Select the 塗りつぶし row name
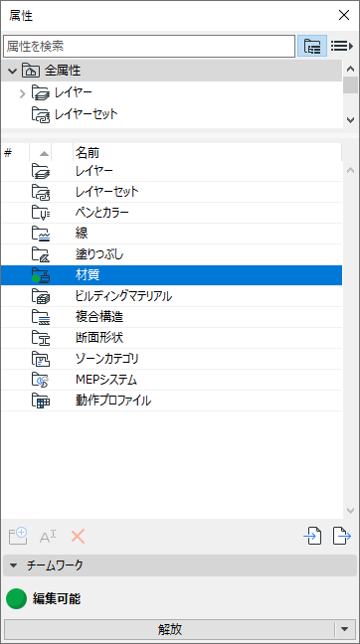This screenshot has height=644, width=360. 99,254
